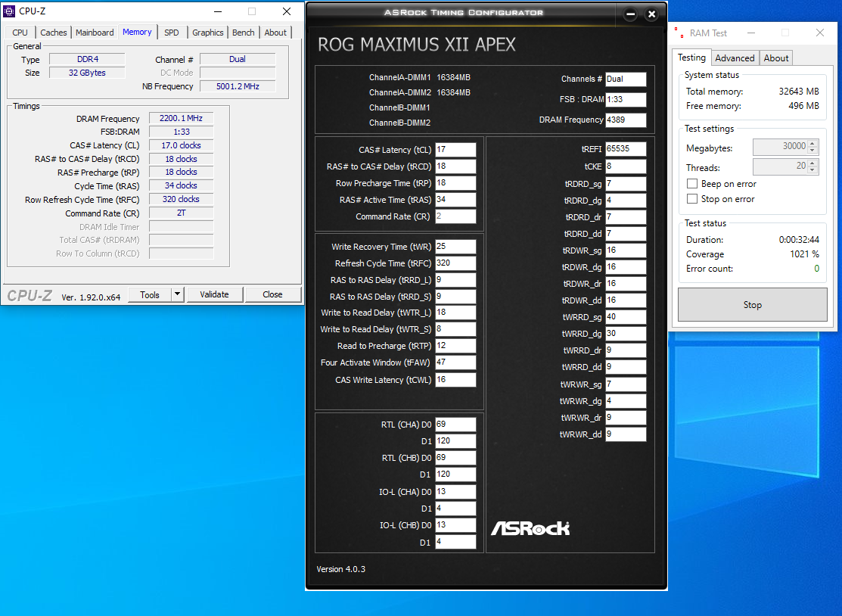
Task: Click the tREFI field showing 65535
Action: tap(626, 149)
